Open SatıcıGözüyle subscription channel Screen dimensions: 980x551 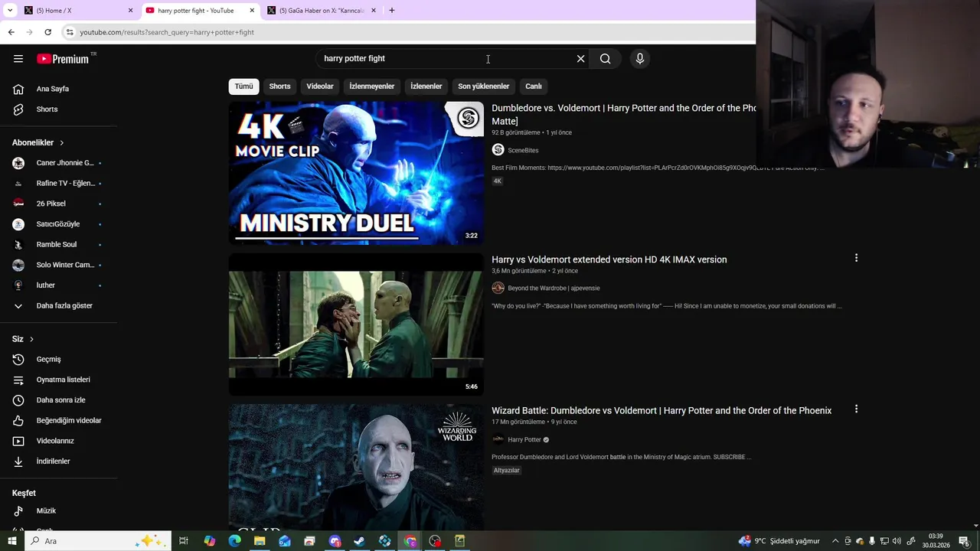[x=59, y=224]
